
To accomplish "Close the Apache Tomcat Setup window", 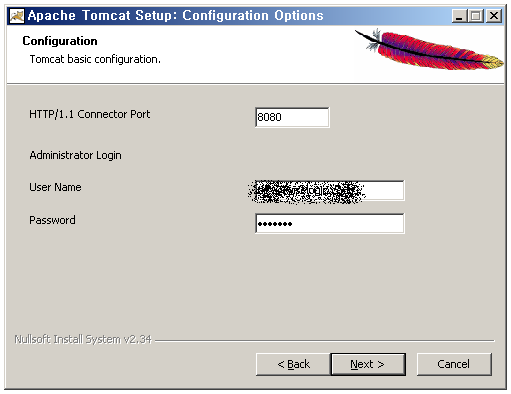I will [x=494, y=16].
